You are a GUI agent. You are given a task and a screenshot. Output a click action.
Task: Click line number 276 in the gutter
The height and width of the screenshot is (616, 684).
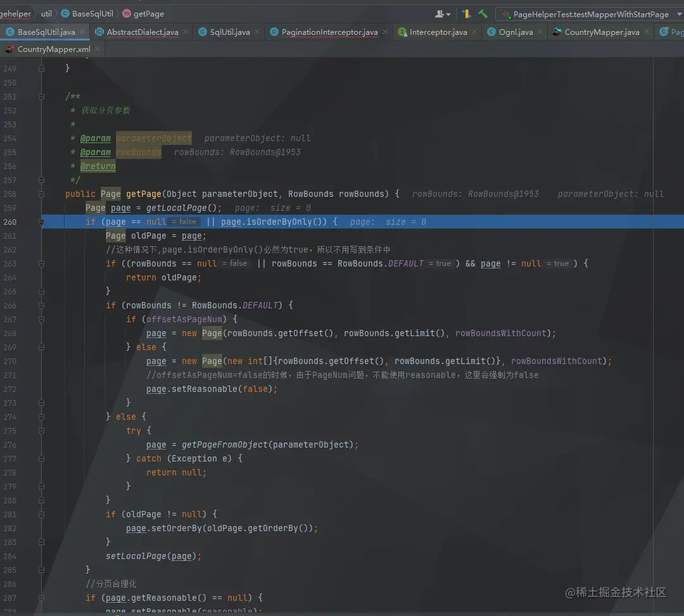click(10, 444)
